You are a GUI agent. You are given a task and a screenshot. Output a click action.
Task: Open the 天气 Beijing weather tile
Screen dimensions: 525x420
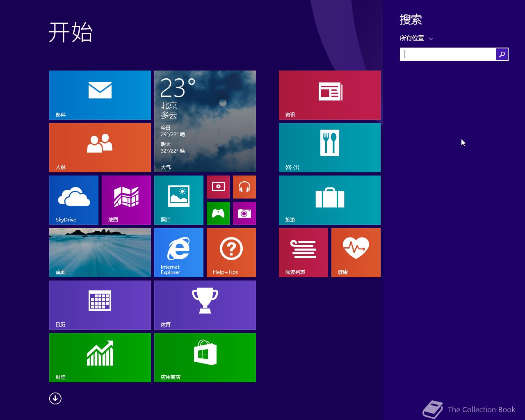pos(205,121)
